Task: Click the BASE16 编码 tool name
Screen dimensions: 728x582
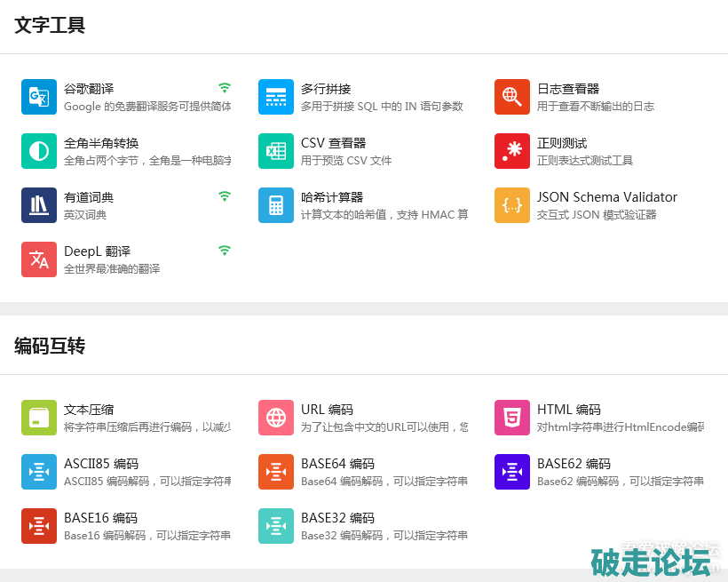Action: (100, 518)
